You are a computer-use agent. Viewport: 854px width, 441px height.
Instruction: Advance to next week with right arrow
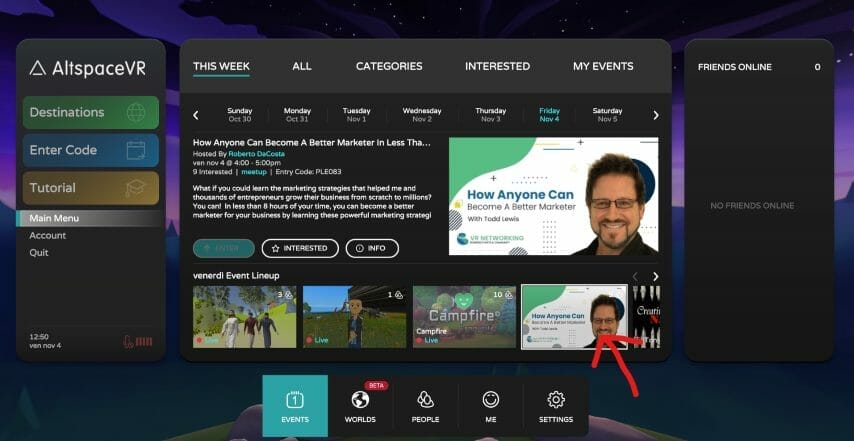pyautogui.click(x=656, y=115)
